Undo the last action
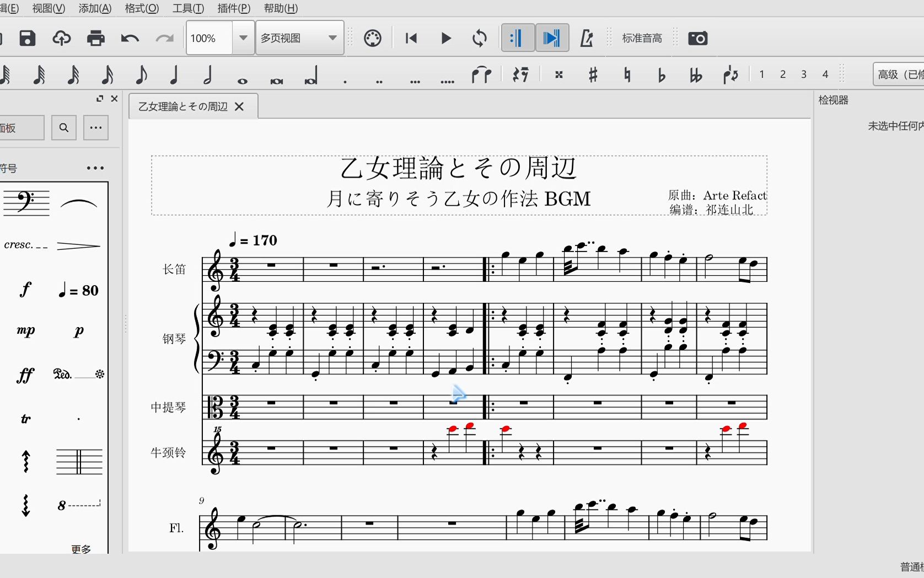 pos(130,38)
